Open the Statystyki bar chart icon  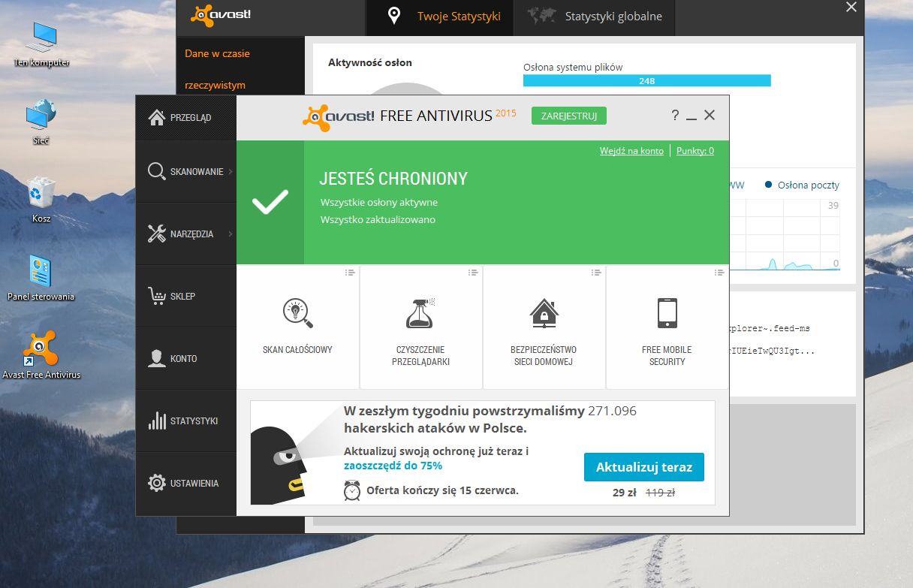pos(157,421)
